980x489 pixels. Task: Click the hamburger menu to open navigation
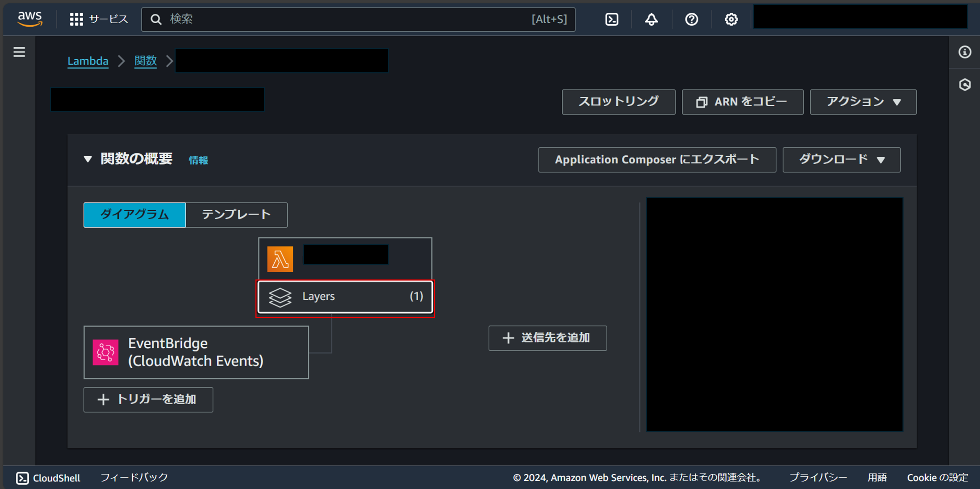pos(19,52)
